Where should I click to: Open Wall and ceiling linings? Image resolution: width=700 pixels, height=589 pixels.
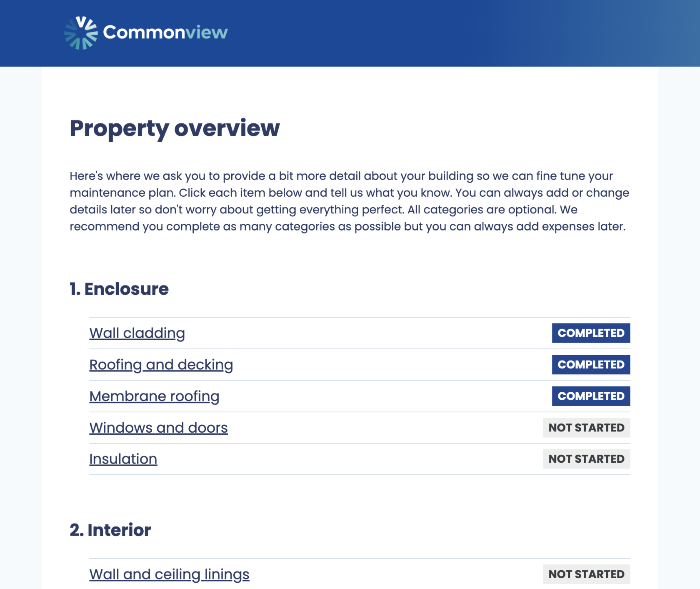[x=169, y=574]
